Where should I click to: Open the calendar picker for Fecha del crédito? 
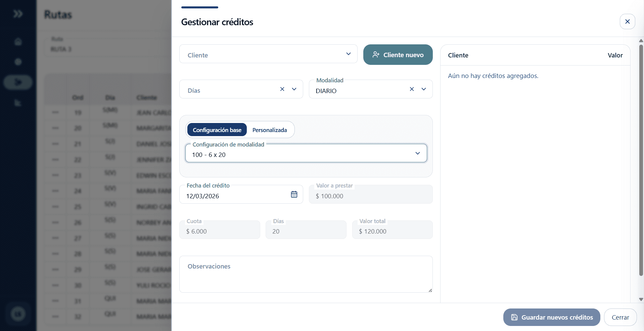(x=294, y=194)
